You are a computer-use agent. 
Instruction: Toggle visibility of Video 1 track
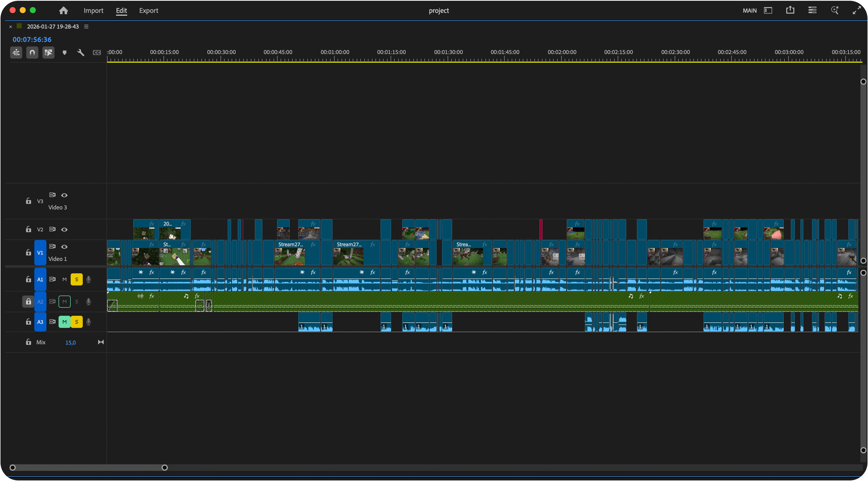[64, 247]
